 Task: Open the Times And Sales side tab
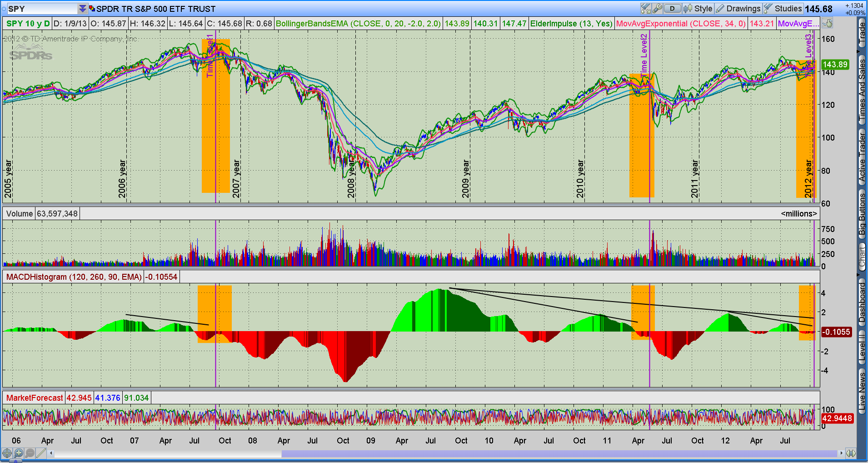click(x=862, y=90)
